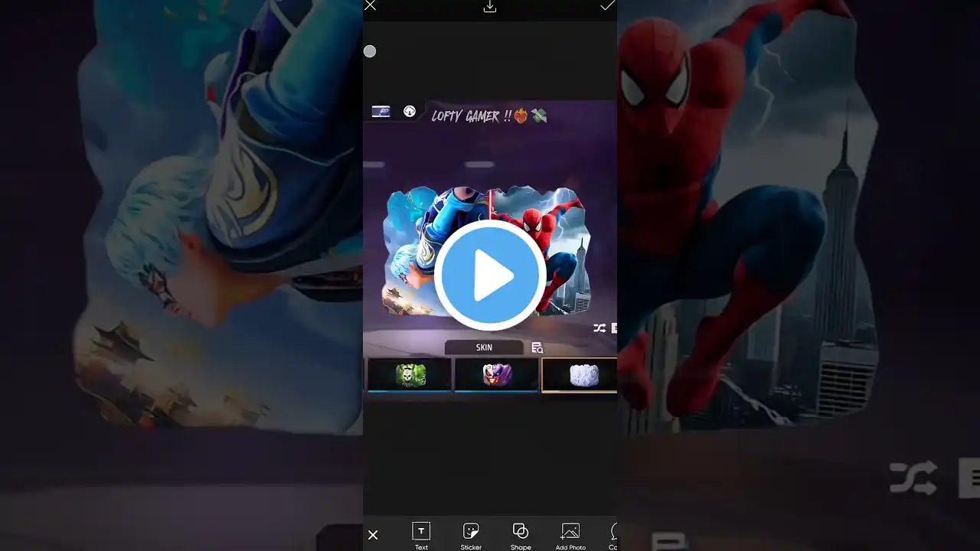Open the SKIN tab
The height and width of the screenshot is (551, 980).
point(484,347)
